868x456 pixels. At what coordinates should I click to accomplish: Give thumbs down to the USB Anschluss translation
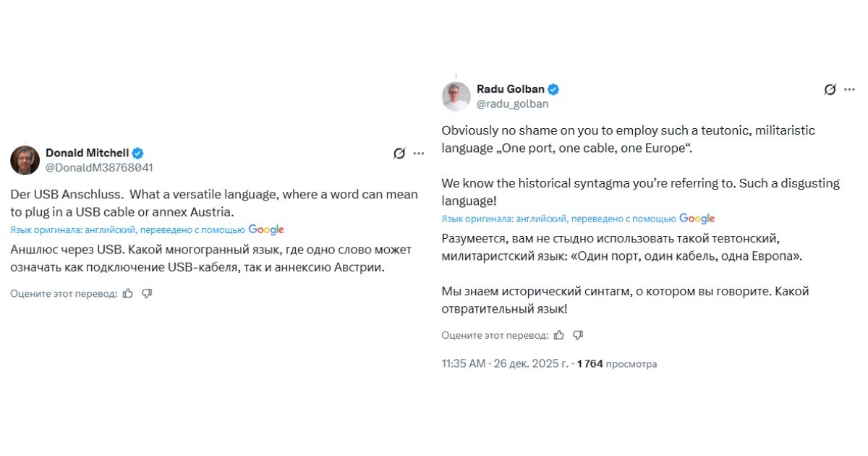point(147,294)
